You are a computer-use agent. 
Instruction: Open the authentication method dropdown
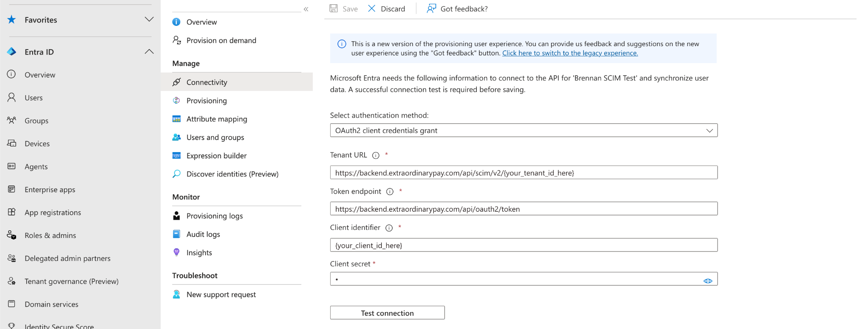[x=524, y=130]
